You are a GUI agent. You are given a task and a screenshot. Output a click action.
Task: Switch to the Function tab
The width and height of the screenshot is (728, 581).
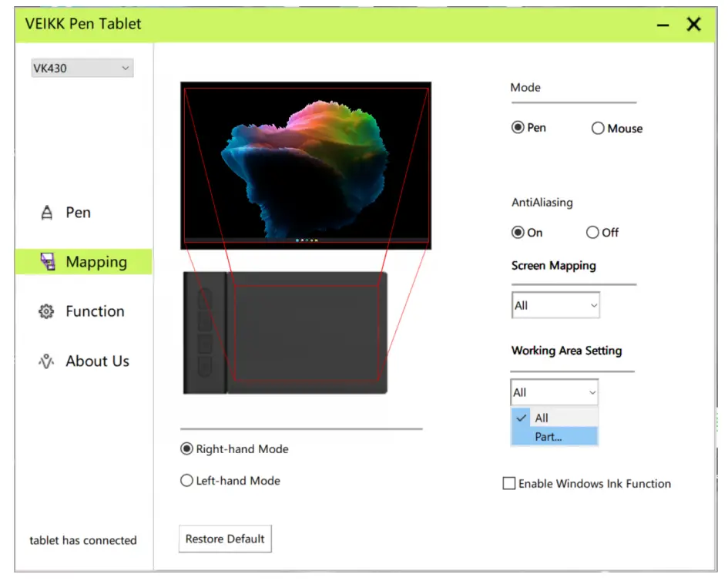pyautogui.click(x=95, y=311)
